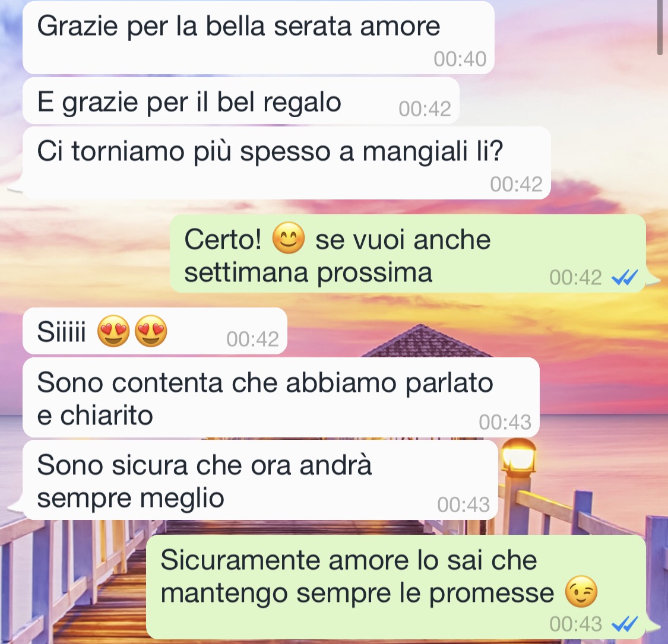Screen dimensions: 668x644
Task: Tap the 'Grazie per la bella serata amore' message
Action: 258,37
